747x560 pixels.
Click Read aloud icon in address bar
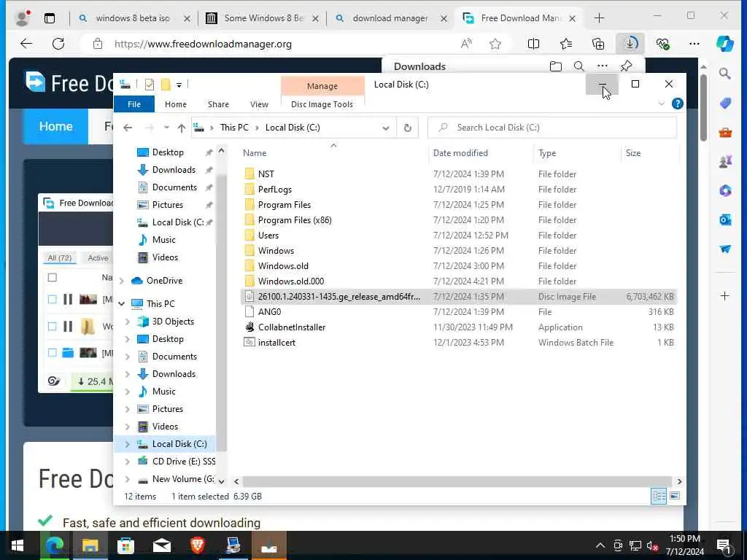466,44
